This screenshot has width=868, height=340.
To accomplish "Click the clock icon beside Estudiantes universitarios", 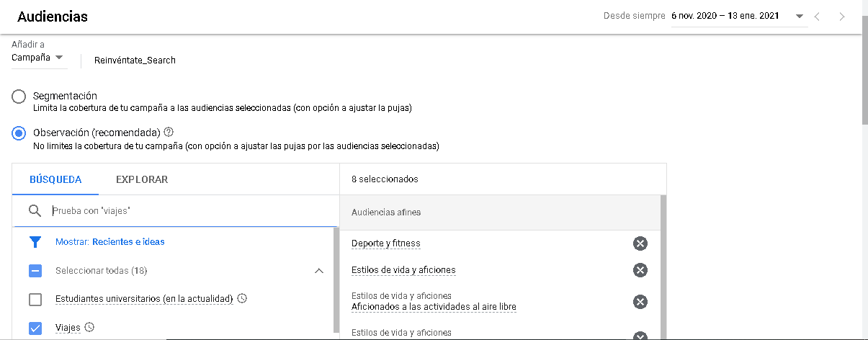I will tap(242, 298).
